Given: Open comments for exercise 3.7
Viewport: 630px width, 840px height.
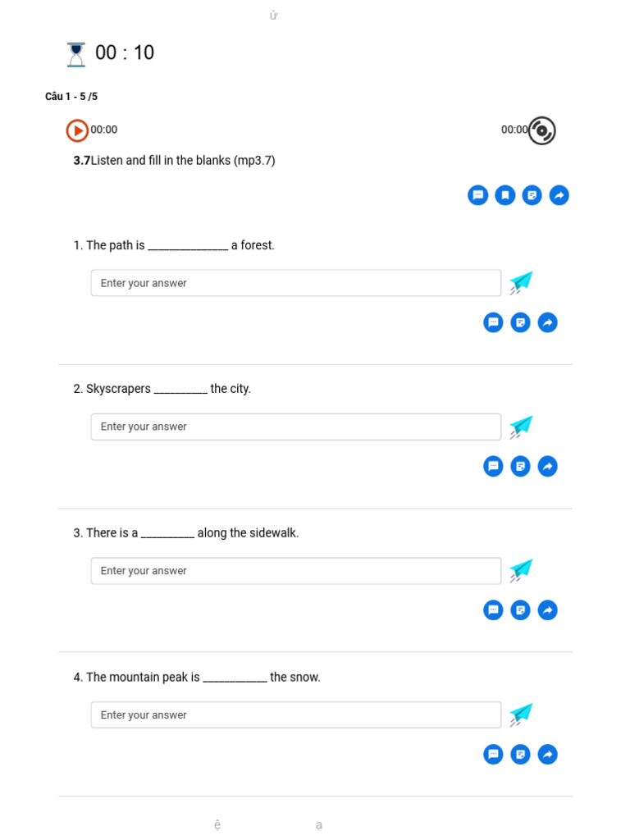Looking at the screenshot, I should (x=477, y=195).
